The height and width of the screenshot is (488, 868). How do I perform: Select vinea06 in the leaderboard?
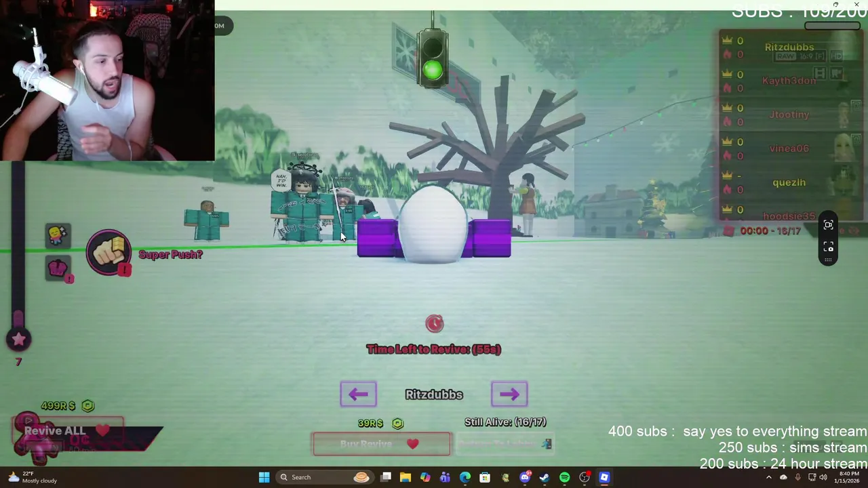point(789,148)
